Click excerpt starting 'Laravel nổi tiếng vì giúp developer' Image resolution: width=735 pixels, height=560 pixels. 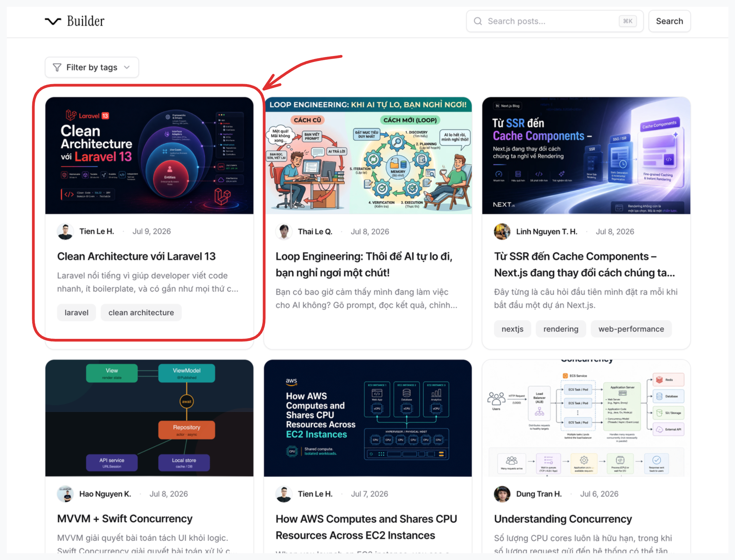148,282
